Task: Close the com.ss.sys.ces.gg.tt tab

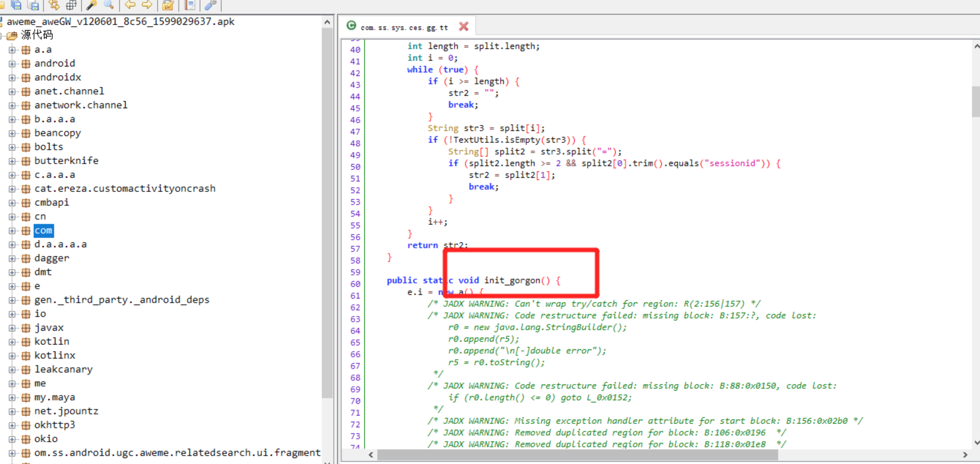Action: 463,26
